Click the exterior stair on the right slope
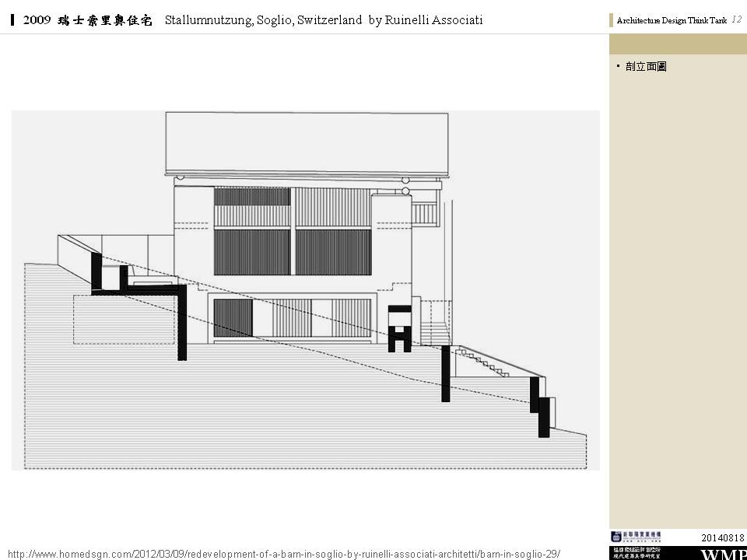 482,362
